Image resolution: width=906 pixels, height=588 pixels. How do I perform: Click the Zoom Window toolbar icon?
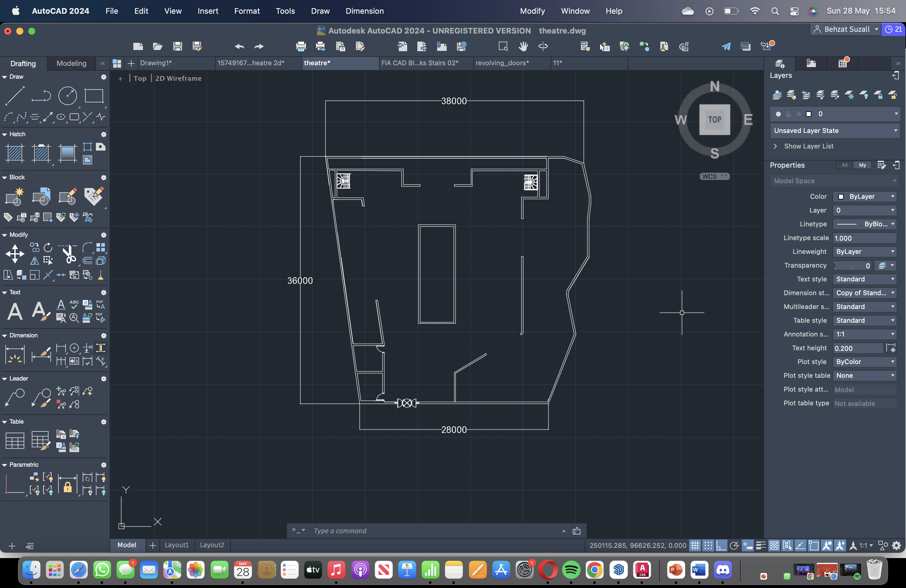point(503,46)
